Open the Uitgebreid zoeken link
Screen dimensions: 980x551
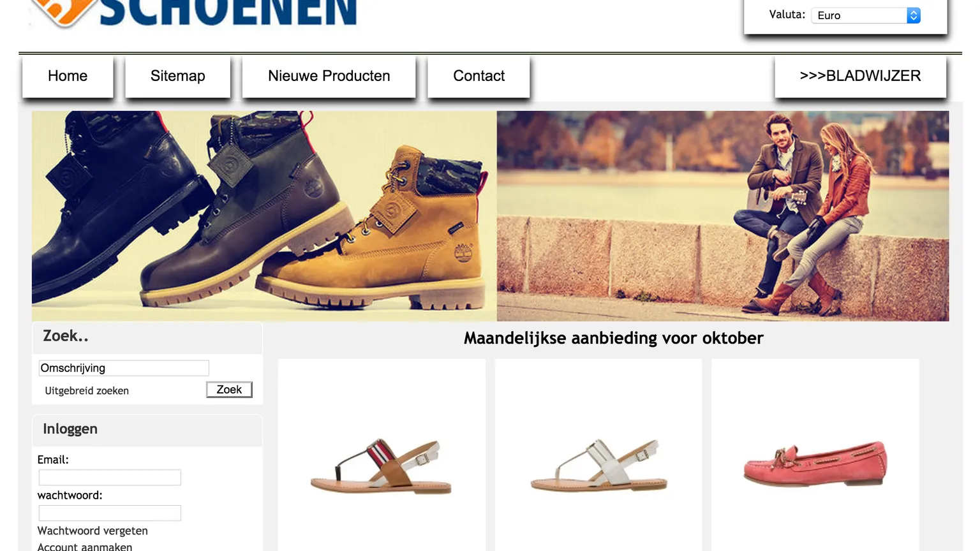87,391
